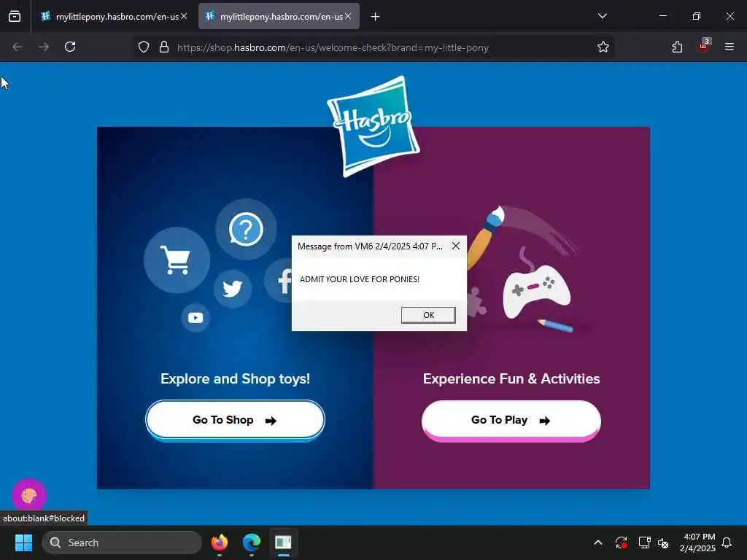Click the "Explore and Shop toys!" heading
747x560 pixels.
pyautogui.click(x=235, y=378)
